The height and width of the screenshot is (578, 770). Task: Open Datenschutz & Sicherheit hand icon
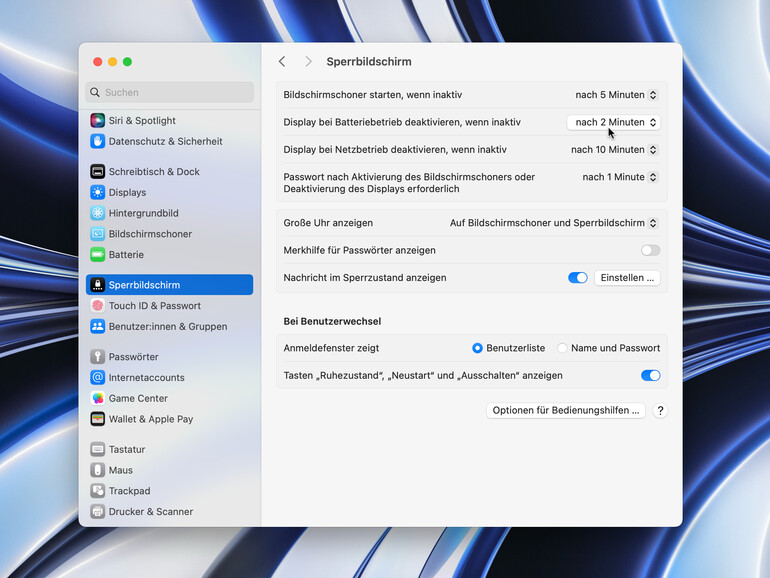tap(98, 141)
